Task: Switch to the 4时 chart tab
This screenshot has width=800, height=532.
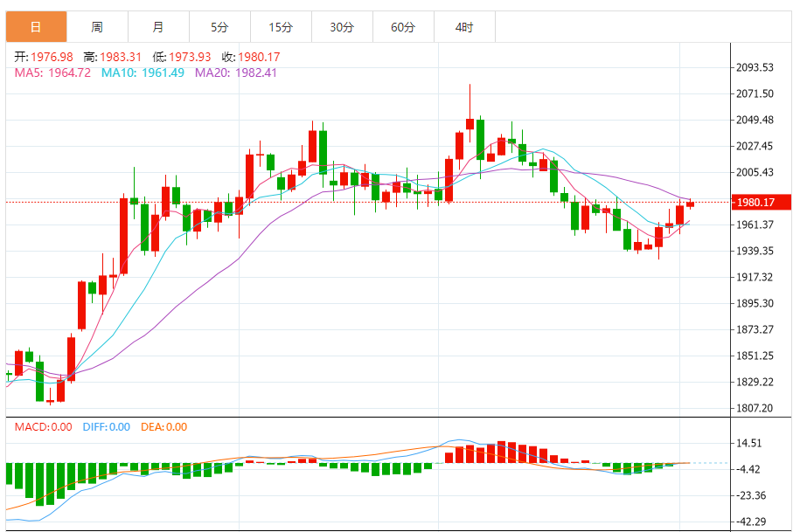Action: 465,27
